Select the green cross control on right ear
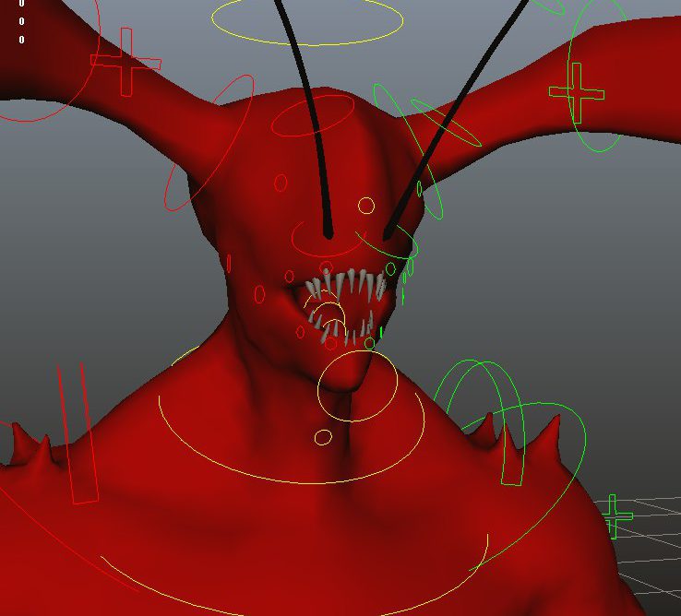 (x=577, y=92)
